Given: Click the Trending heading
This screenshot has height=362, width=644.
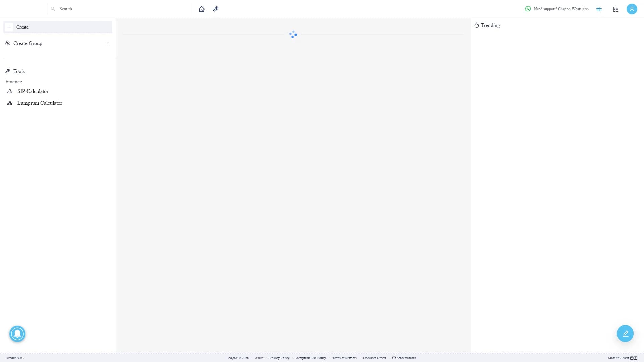Looking at the screenshot, I should 490,25.
